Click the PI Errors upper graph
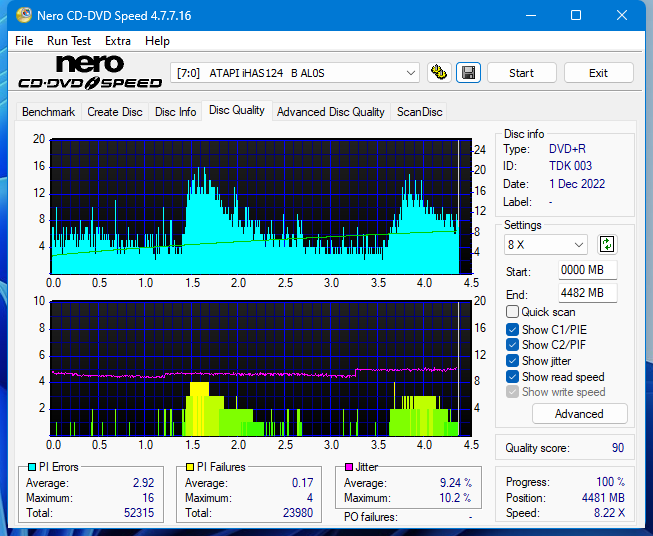Image resolution: width=653 pixels, height=536 pixels. [x=261, y=206]
